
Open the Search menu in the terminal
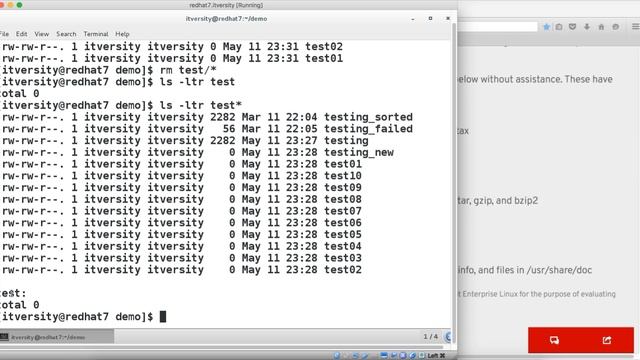coord(66,34)
